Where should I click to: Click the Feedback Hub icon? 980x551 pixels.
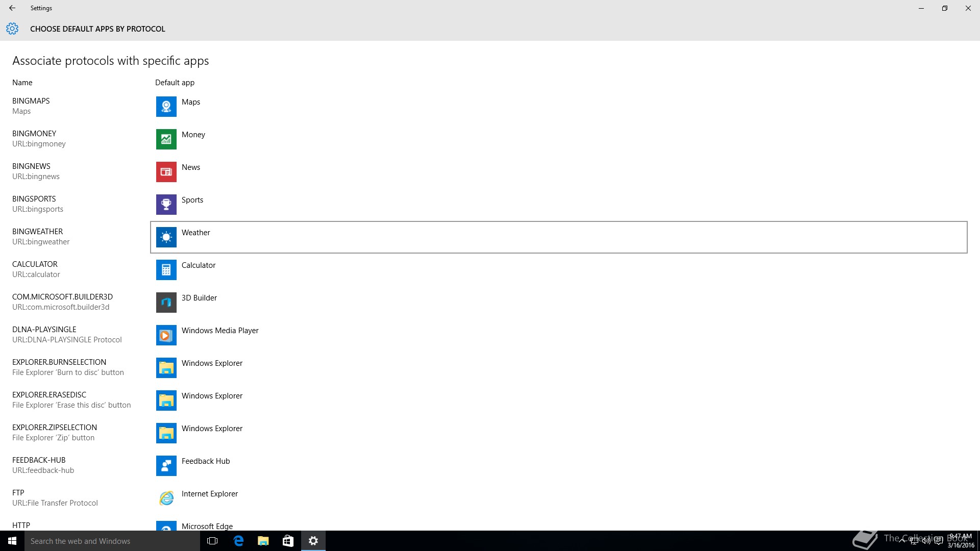(x=166, y=466)
